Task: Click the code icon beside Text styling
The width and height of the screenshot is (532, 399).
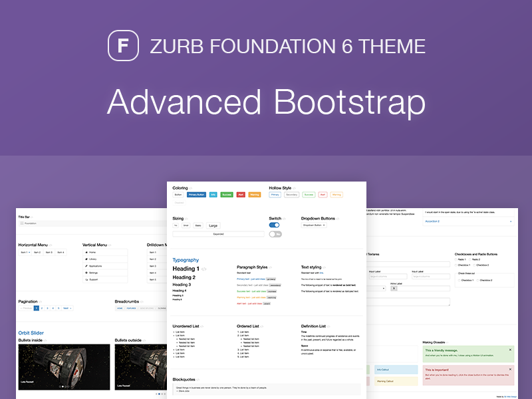Action: click(324, 267)
